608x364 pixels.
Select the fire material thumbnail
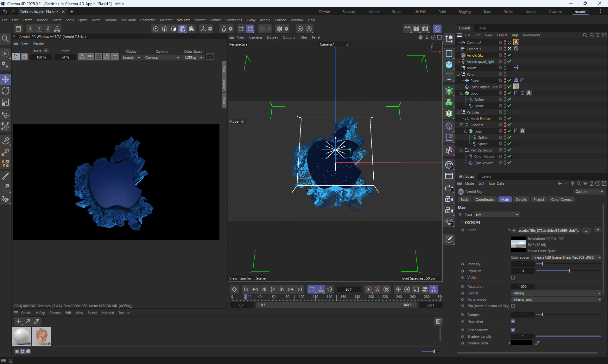click(41, 336)
